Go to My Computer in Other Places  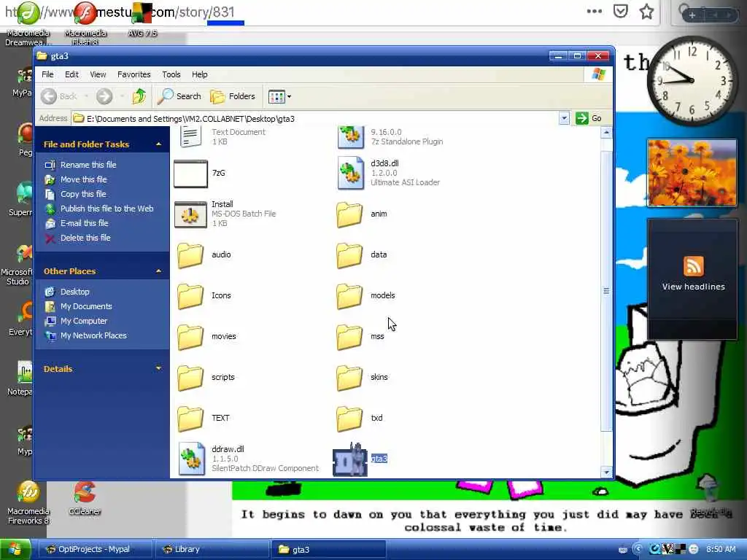[84, 321]
